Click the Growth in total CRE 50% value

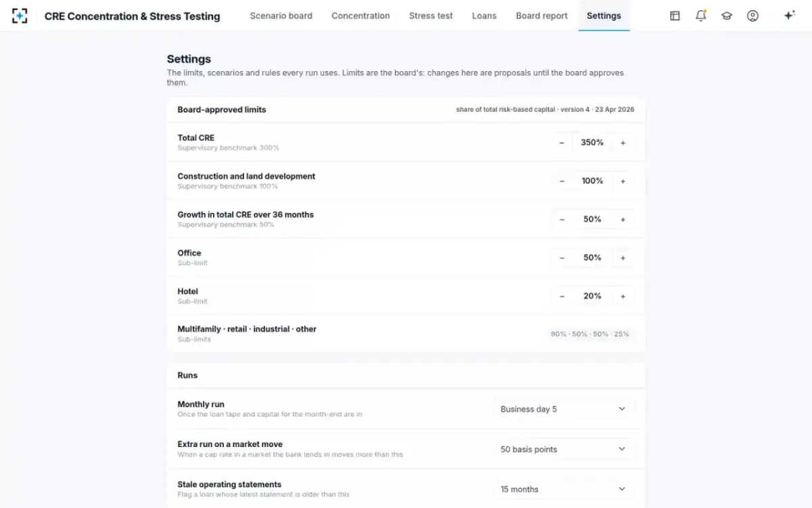coord(592,219)
